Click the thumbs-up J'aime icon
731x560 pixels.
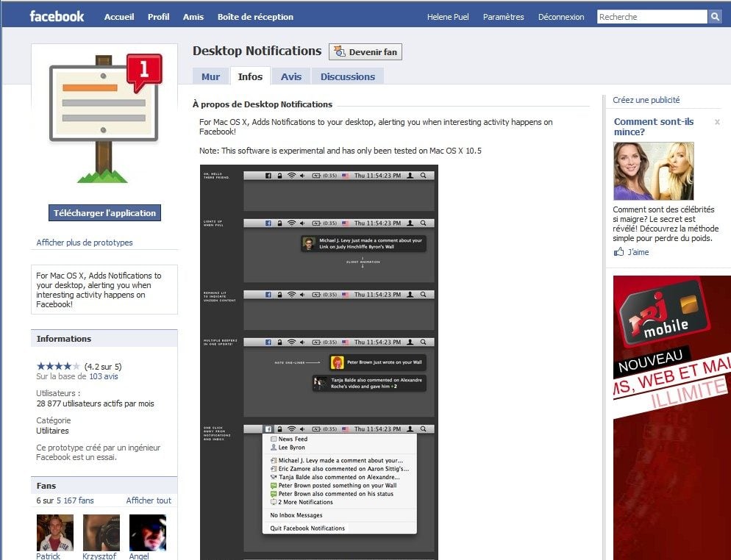tap(618, 252)
